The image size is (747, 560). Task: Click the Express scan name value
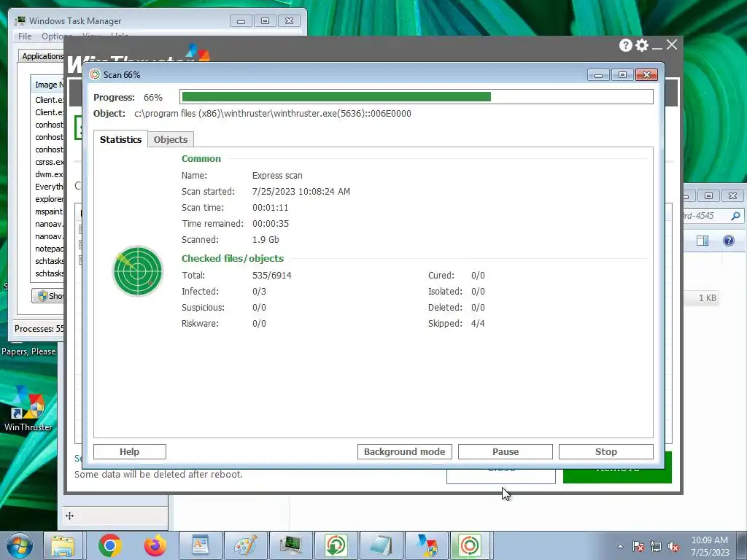[x=277, y=175]
